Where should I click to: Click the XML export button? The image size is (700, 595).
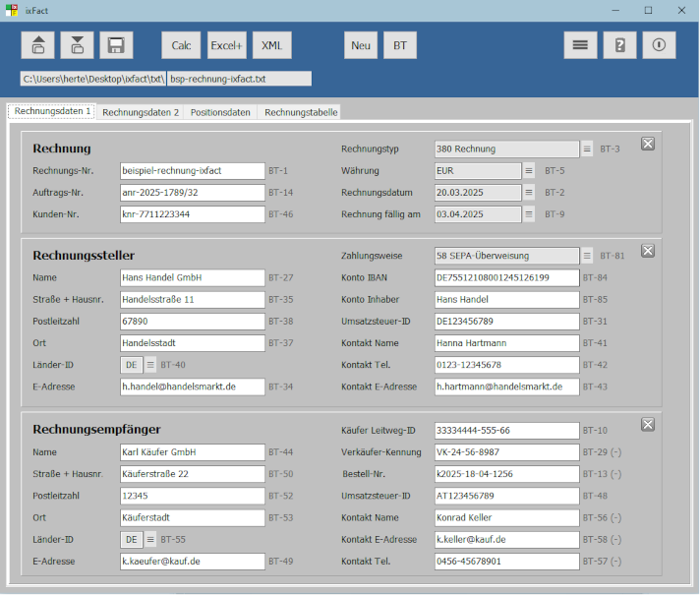click(x=272, y=45)
